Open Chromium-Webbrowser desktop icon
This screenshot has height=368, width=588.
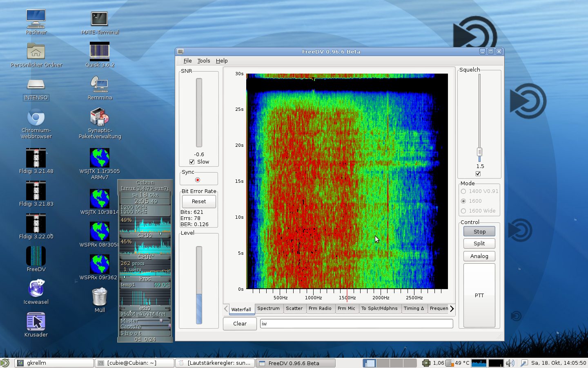click(x=36, y=118)
